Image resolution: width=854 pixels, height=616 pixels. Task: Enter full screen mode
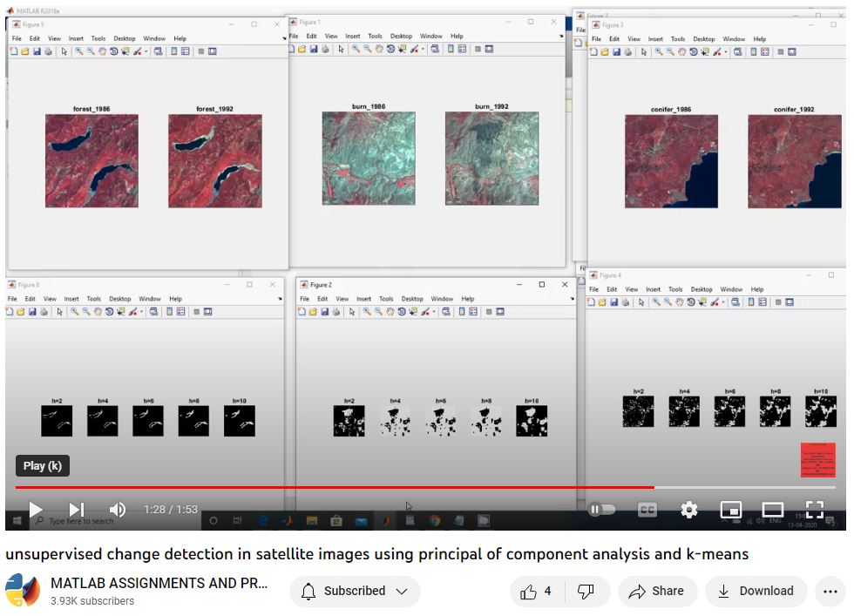tap(814, 510)
